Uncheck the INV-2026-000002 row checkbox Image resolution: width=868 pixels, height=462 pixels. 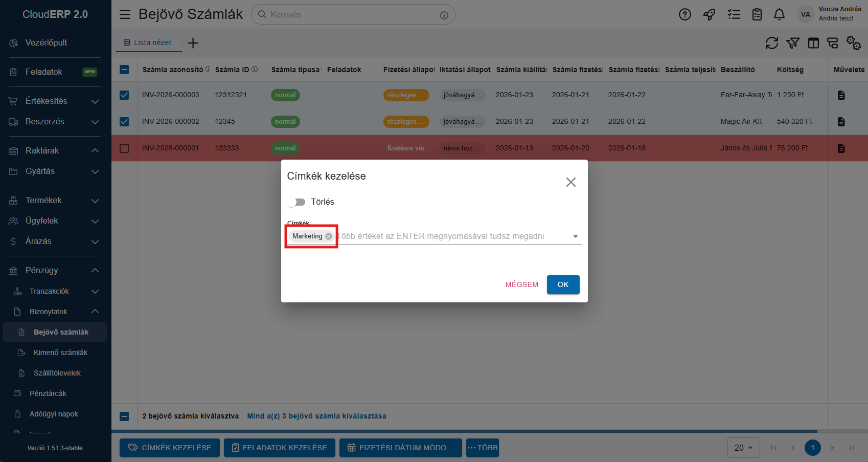(x=124, y=122)
